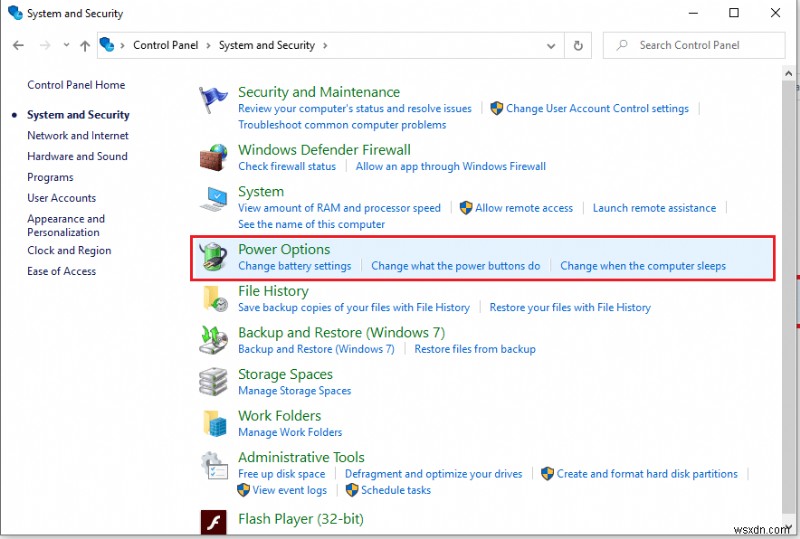Image resolution: width=800 pixels, height=539 pixels.
Task: Open the address bar history dropdown
Action: 551,45
